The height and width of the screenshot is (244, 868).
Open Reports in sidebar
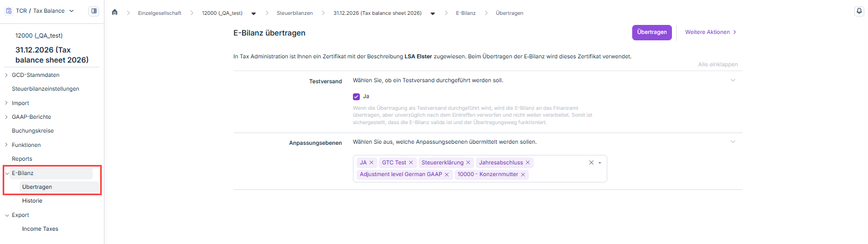pyautogui.click(x=22, y=159)
